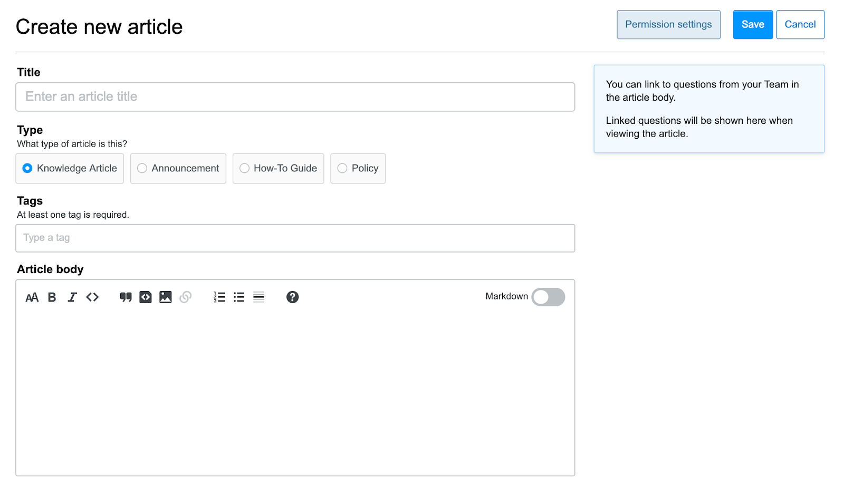Insert inline code formatting
844x504 pixels.
pyautogui.click(x=92, y=297)
